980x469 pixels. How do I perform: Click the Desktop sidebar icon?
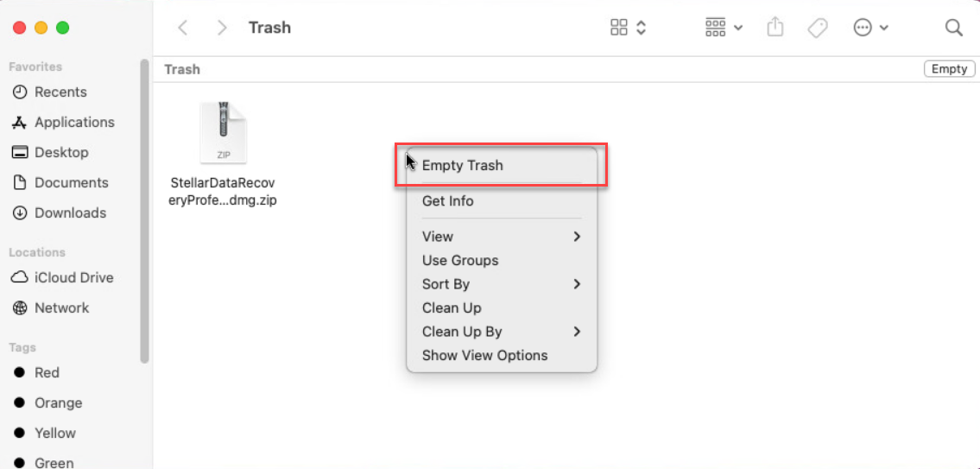tap(20, 153)
